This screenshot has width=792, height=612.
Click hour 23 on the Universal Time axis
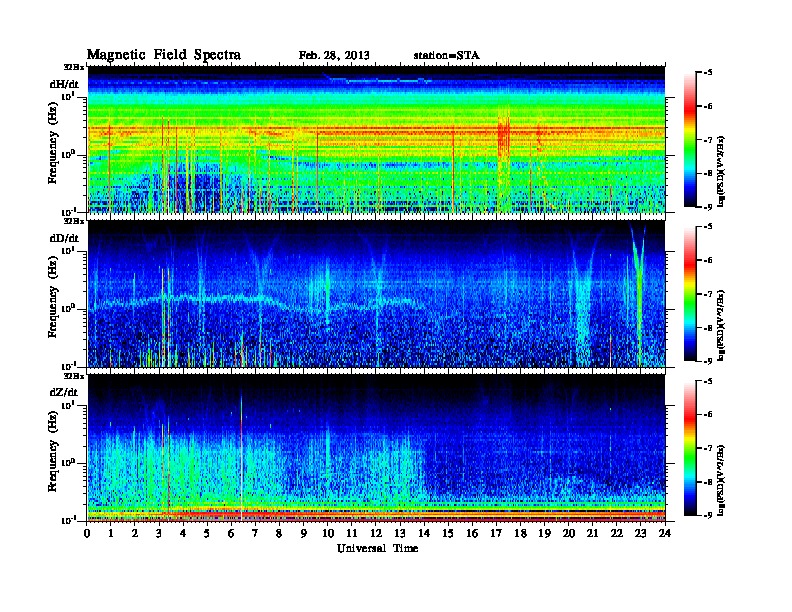pyautogui.click(x=640, y=534)
